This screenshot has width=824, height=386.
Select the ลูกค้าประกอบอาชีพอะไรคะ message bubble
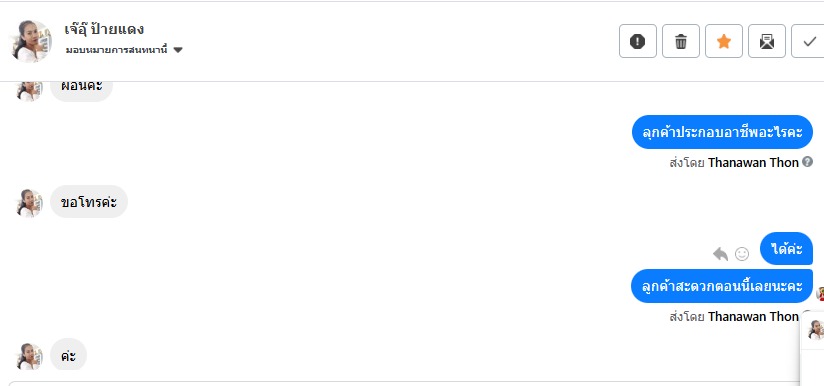[x=722, y=132]
